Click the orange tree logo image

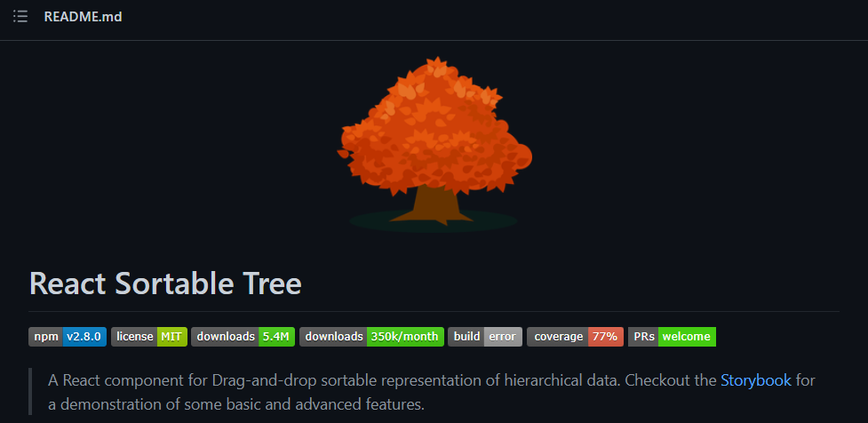(434, 144)
